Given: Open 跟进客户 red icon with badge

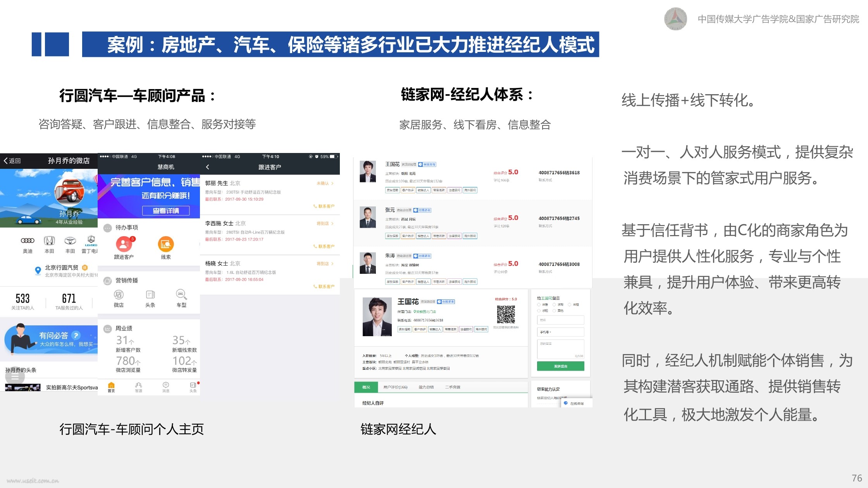Looking at the screenshot, I should (x=124, y=244).
